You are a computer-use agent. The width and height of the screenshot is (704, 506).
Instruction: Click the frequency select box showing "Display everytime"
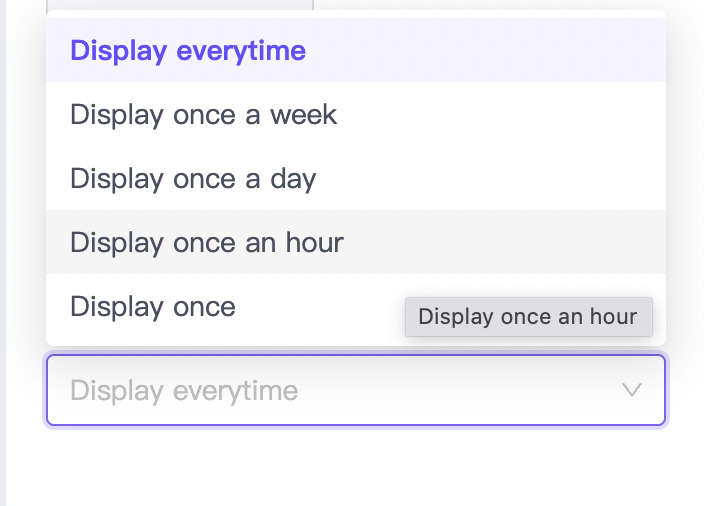click(355, 390)
